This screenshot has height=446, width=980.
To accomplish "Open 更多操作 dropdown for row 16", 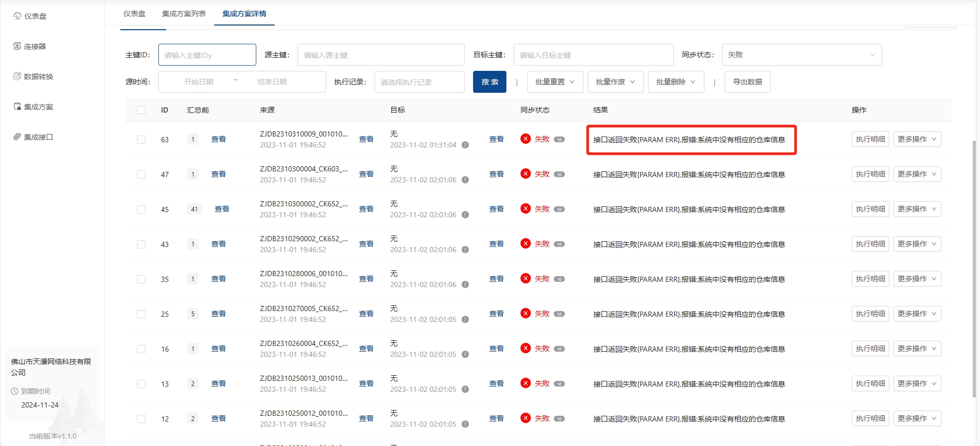I will [917, 349].
